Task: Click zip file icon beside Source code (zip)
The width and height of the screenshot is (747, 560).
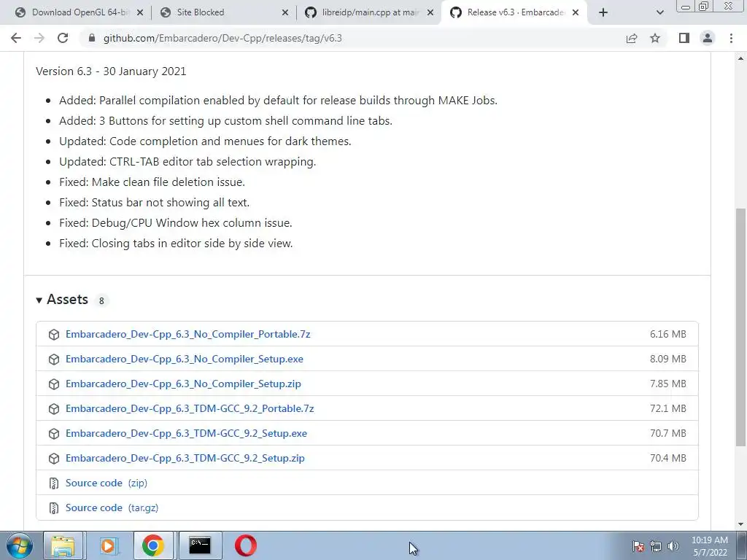Action: [54, 483]
